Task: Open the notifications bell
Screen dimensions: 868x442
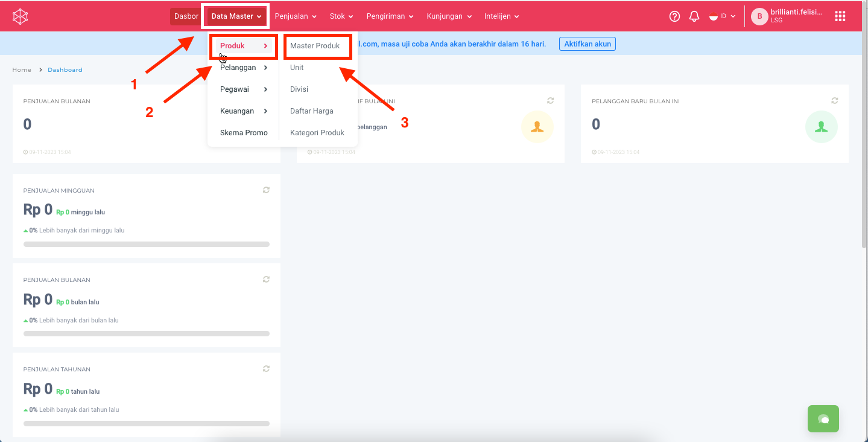Action: 694,16
